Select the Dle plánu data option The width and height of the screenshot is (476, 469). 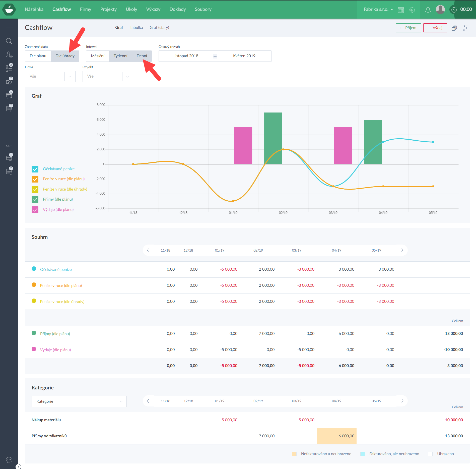point(38,56)
